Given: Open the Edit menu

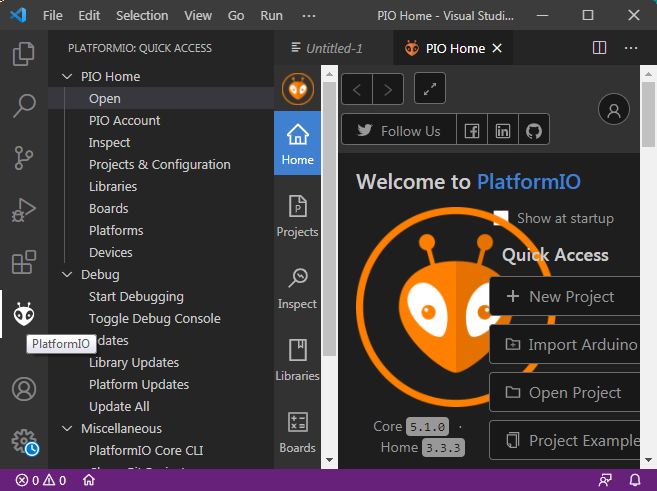Looking at the screenshot, I should pos(89,16).
